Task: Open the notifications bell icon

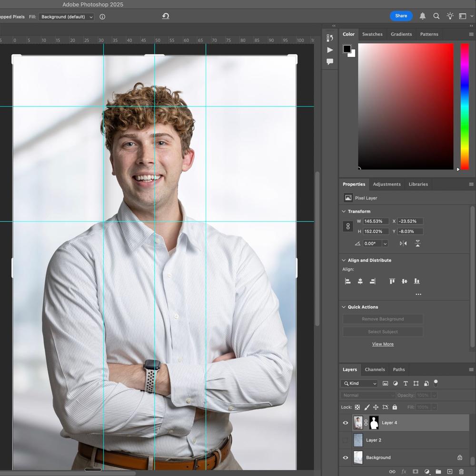Action: (x=422, y=16)
